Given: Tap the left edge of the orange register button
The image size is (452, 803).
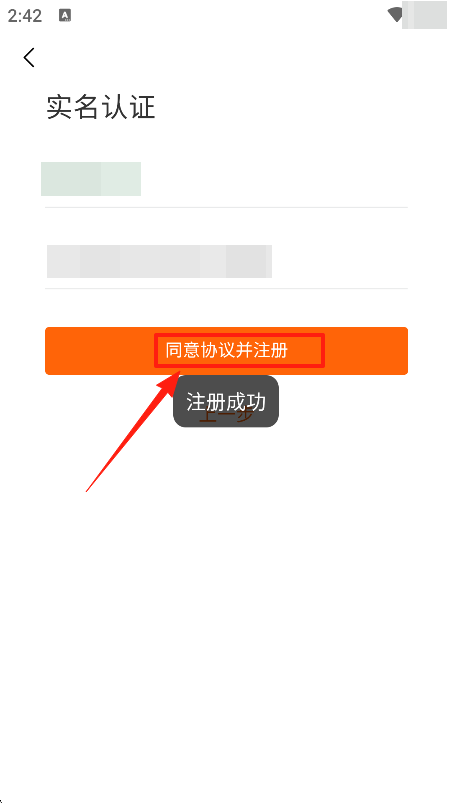Looking at the screenshot, I should pos(51,351).
